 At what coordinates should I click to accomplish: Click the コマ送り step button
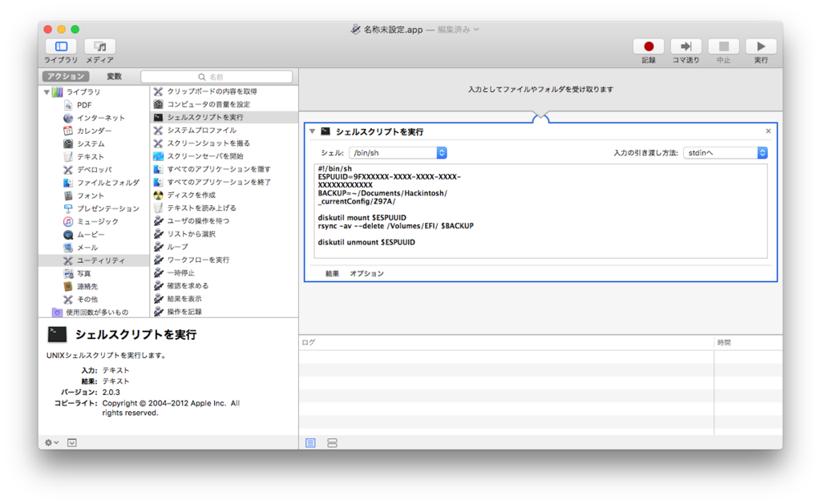686,46
